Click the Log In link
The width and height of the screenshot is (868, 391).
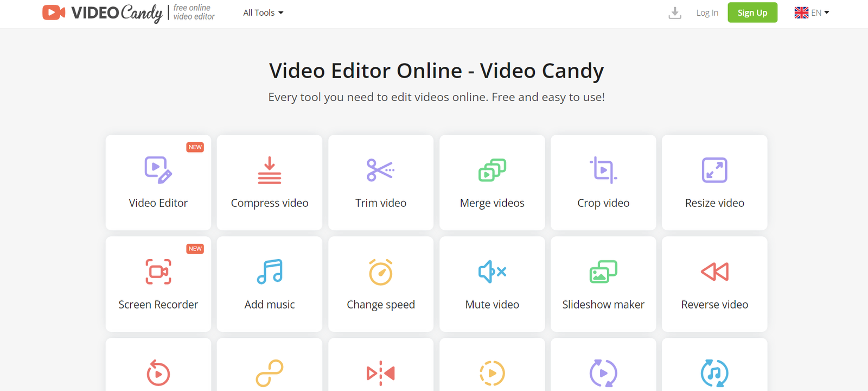pos(707,12)
